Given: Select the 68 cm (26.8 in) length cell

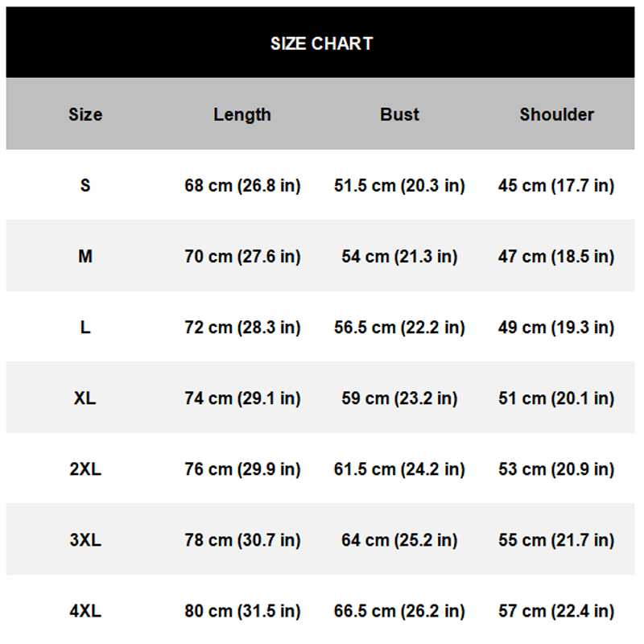Looking at the screenshot, I should coord(242,185).
